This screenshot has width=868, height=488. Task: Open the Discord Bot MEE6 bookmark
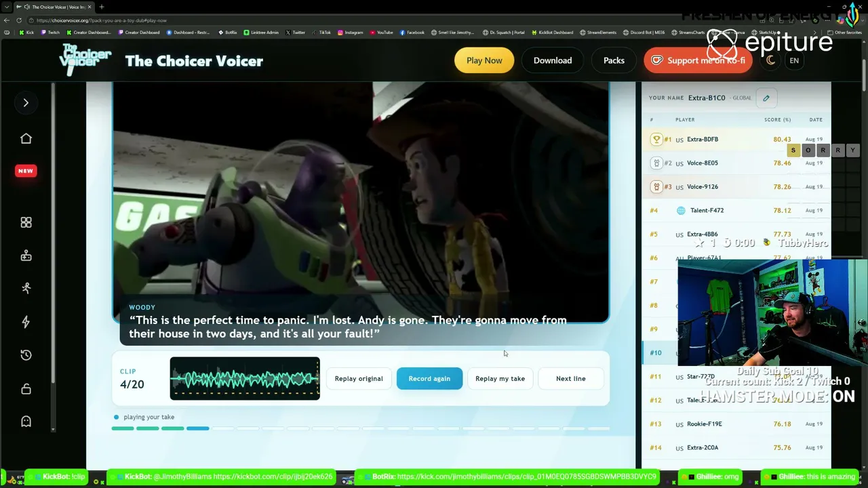(644, 33)
